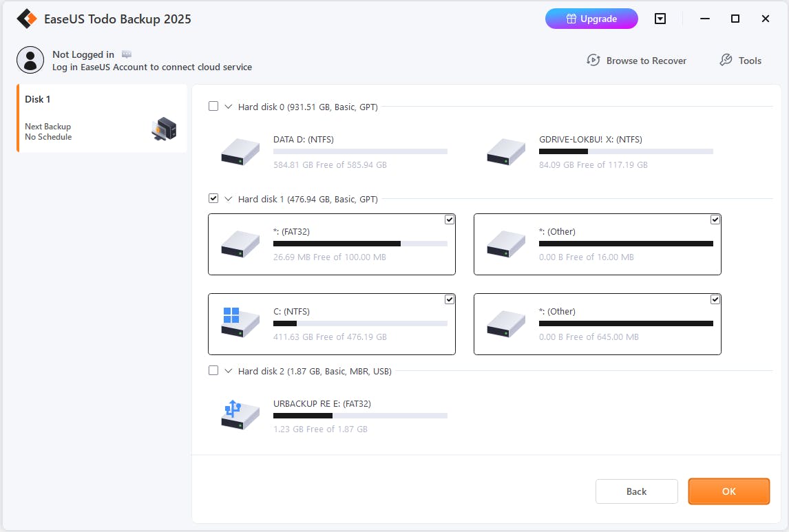Click the FAT32 partition usage bar
The image size is (789, 532).
(360, 244)
